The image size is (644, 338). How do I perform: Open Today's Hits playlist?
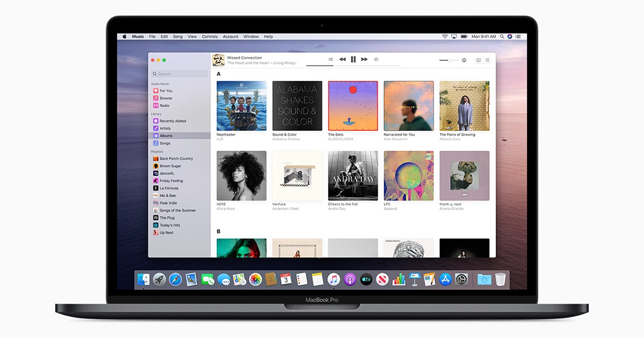[x=179, y=225]
